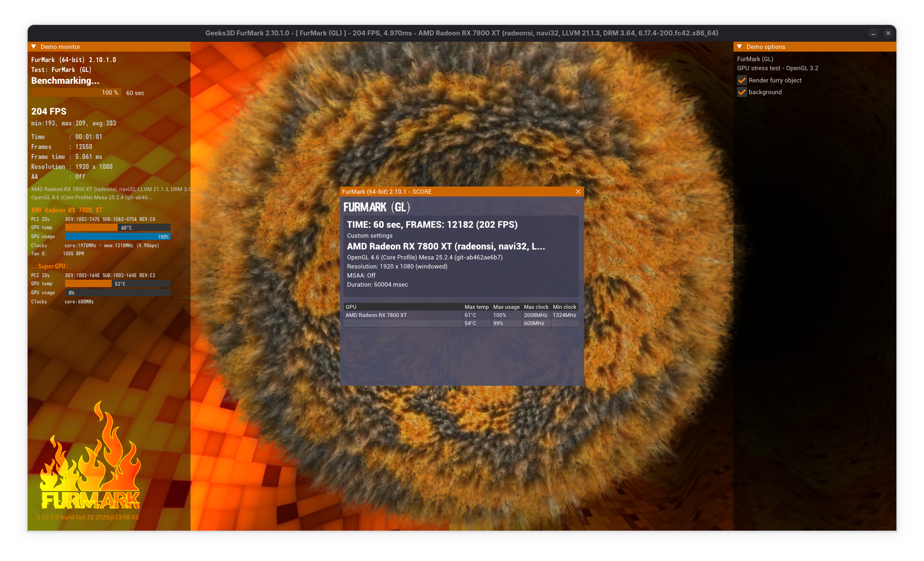Image resolution: width=924 pixels, height=561 pixels.
Task: Click 'OpenGL 4.6 (Core Profile) Mesa 25.2.4 (git-ab462ae6b7)'
Action: coord(425,257)
